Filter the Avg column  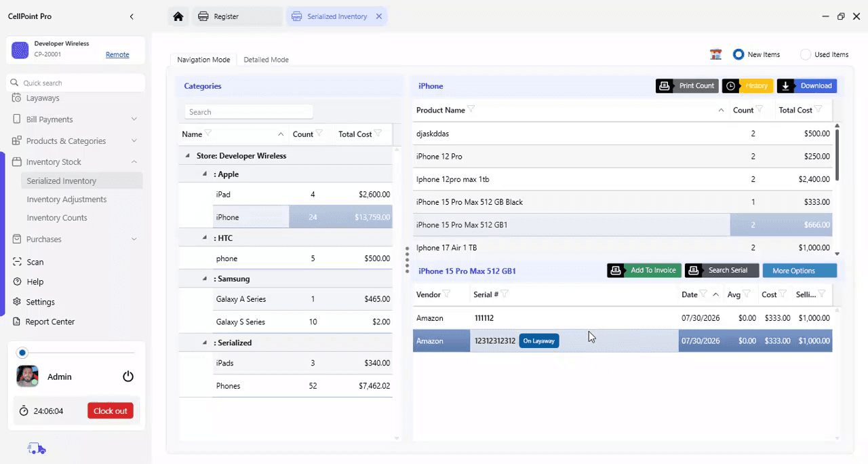pos(747,294)
